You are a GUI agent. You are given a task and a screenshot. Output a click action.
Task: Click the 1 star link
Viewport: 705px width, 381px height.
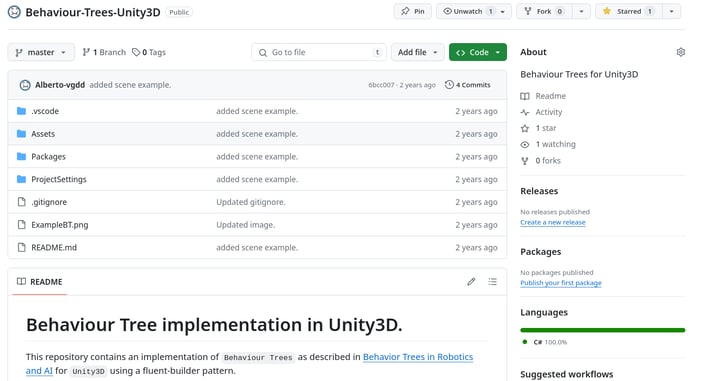[x=545, y=128]
